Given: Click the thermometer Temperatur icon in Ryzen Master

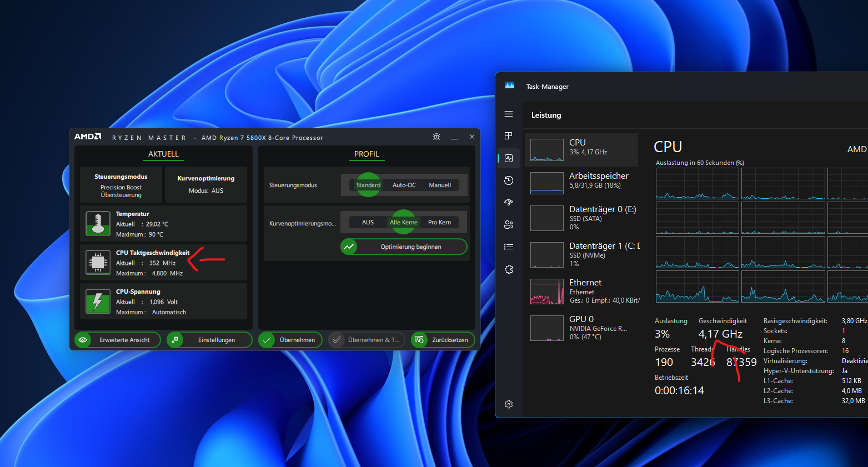Looking at the screenshot, I should click(98, 224).
